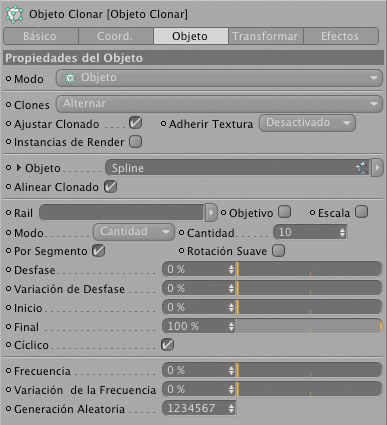Screen dimensions: 387x425
Task: Click the arrow button beside the Rail field
Action: (211, 213)
